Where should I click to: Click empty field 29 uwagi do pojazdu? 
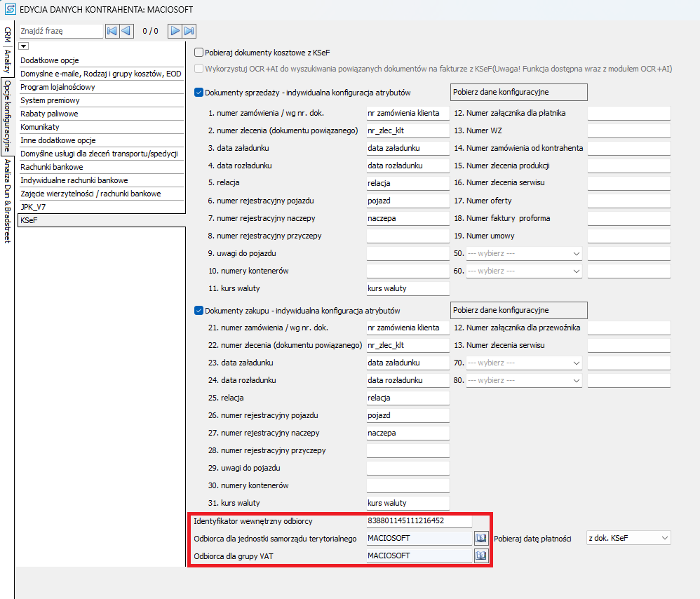pyautogui.click(x=408, y=468)
